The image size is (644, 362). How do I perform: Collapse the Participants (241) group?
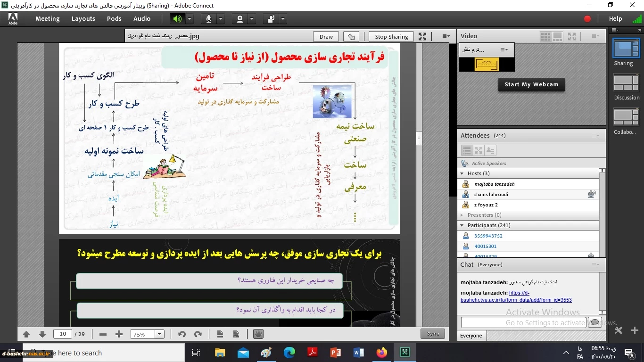[x=462, y=225]
